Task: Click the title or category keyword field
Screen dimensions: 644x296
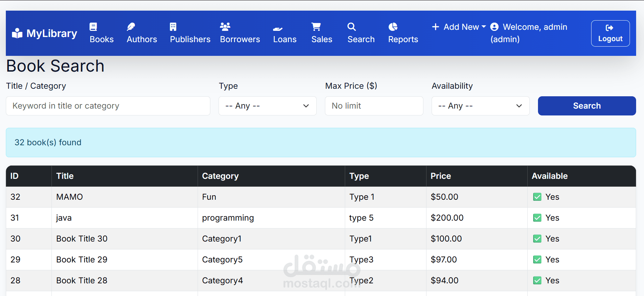Action: tap(108, 106)
